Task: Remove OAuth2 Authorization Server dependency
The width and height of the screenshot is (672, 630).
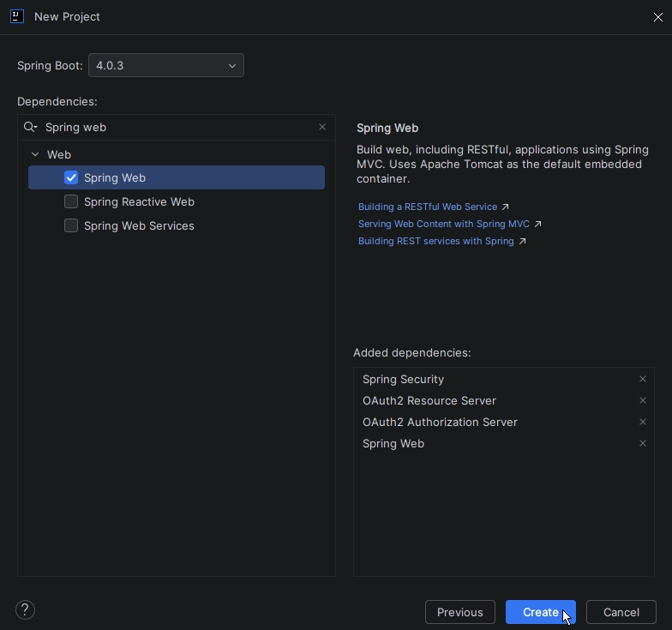Action: (x=643, y=422)
